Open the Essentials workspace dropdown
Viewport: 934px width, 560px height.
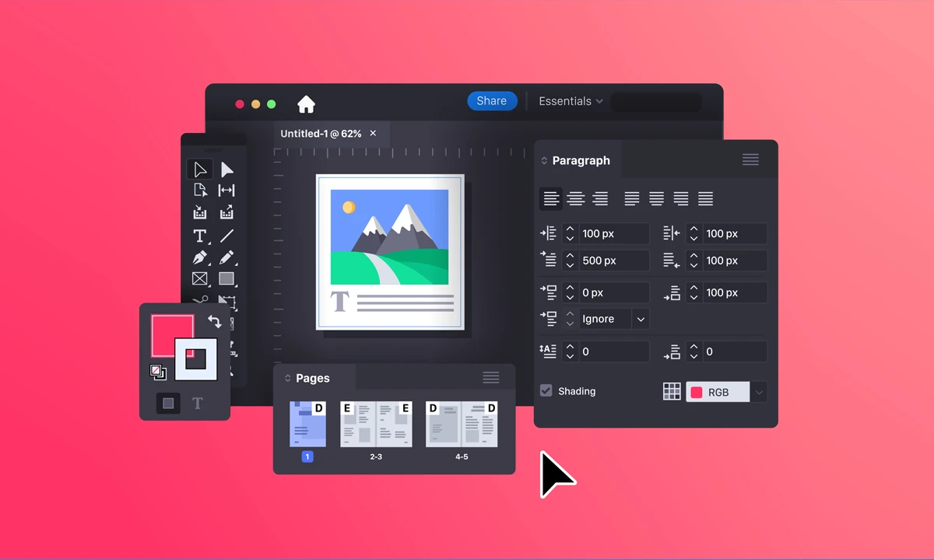click(x=571, y=101)
